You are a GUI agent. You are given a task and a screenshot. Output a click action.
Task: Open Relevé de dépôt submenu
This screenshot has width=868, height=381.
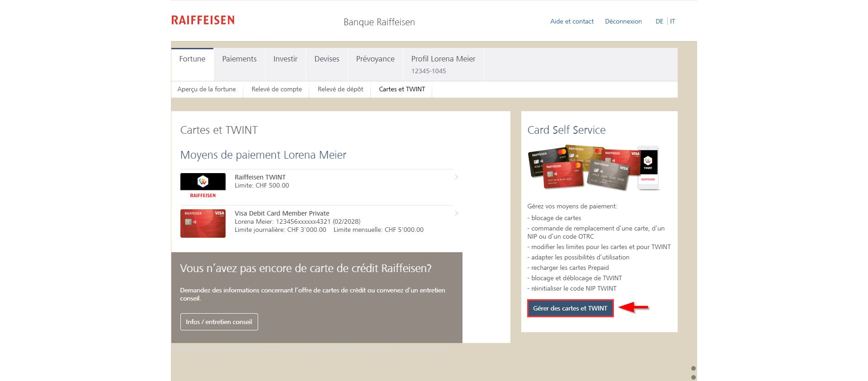pyautogui.click(x=340, y=89)
